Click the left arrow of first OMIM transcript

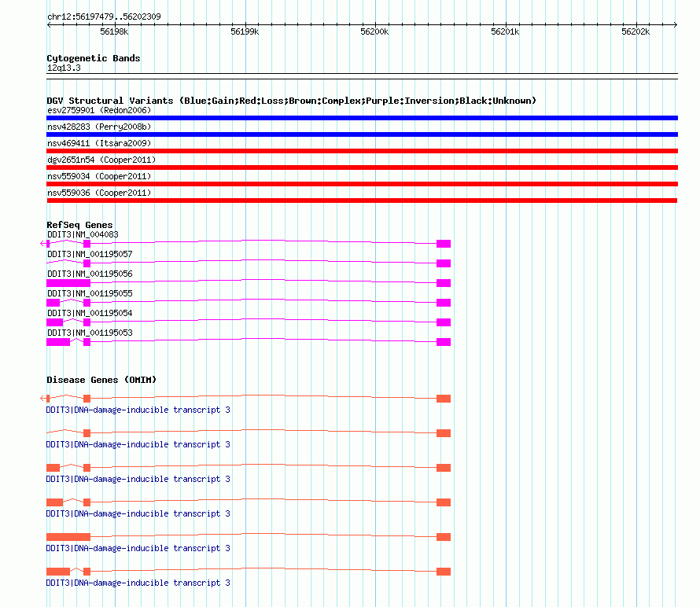pyautogui.click(x=42, y=398)
